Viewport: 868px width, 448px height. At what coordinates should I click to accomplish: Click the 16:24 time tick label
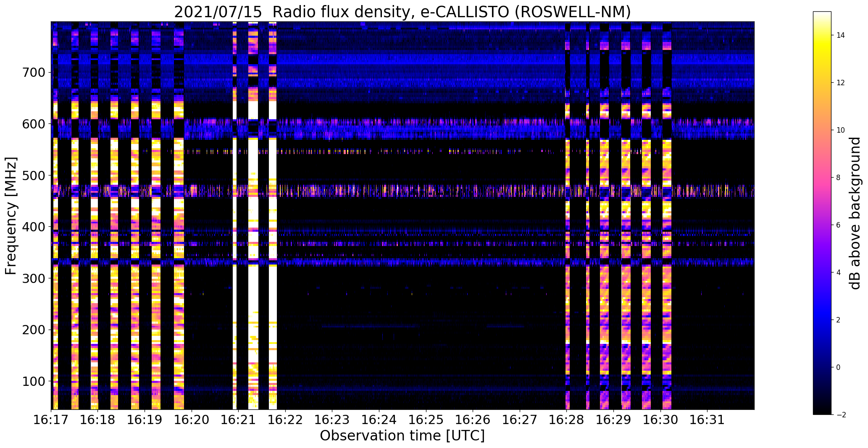point(379,419)
